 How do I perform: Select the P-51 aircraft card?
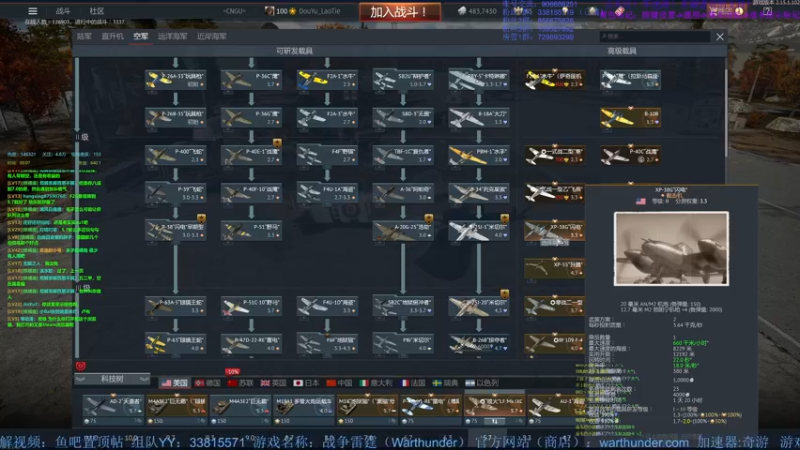click(252, 231)
